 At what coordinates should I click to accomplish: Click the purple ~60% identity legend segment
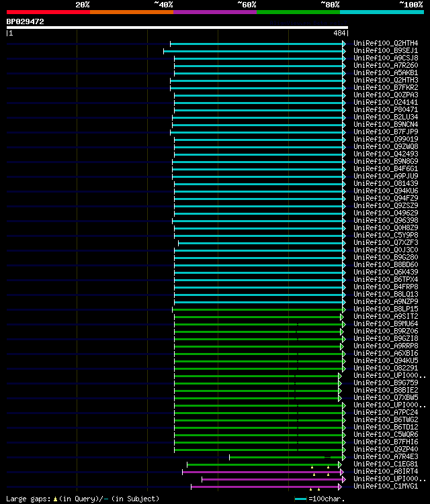(x=215, y=12)
